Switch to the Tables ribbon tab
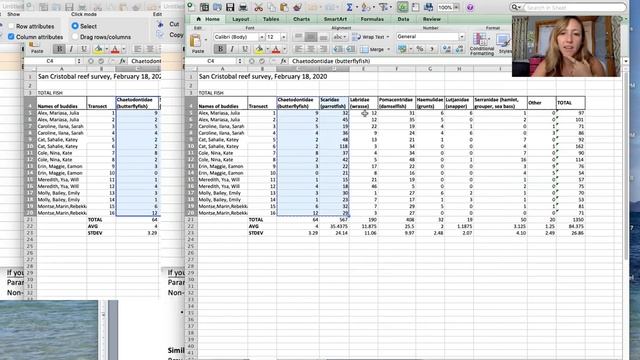640x360 pixels. [271, 19]
